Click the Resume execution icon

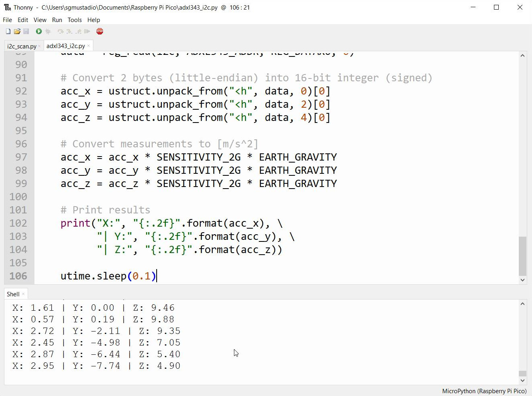pyautogui.click(x=87, y=31)
